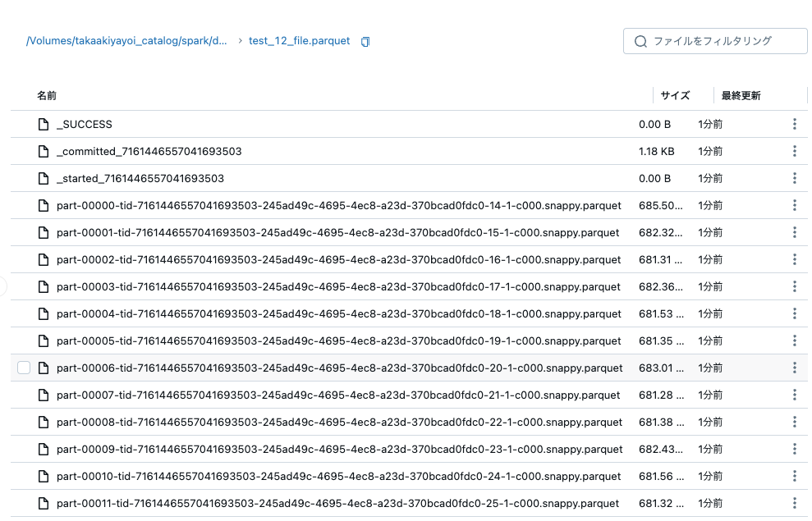812x521 pixels.
Task: Copy the volume path with copy icon
Action: click(365, 41)
